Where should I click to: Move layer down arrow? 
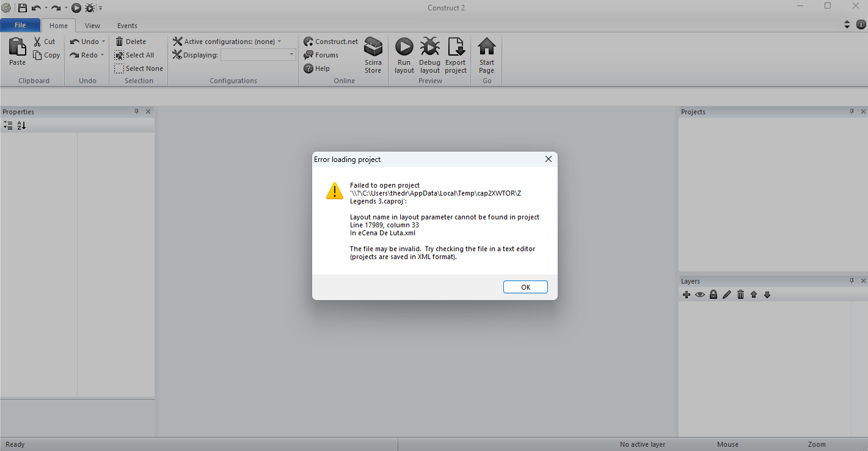(767, 295)
